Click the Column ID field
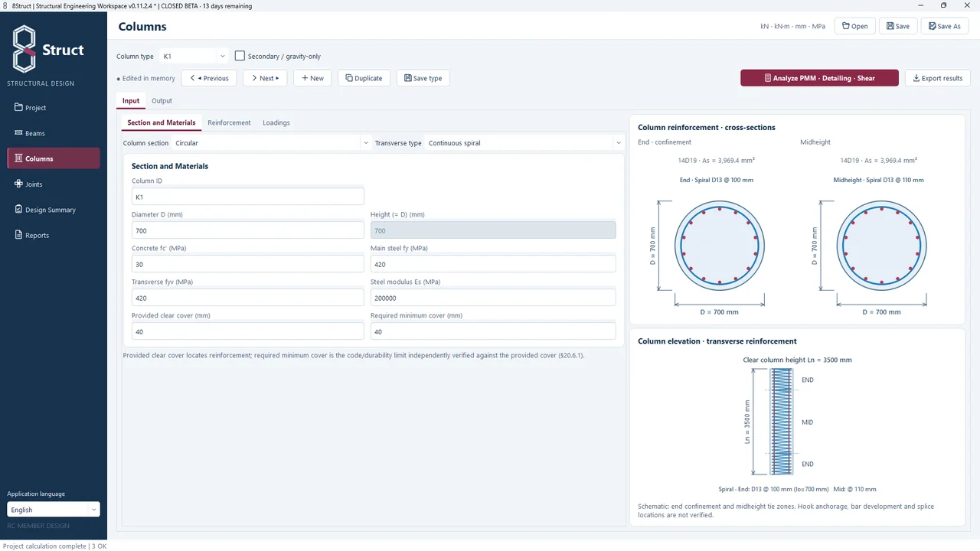 click(248, 197)
